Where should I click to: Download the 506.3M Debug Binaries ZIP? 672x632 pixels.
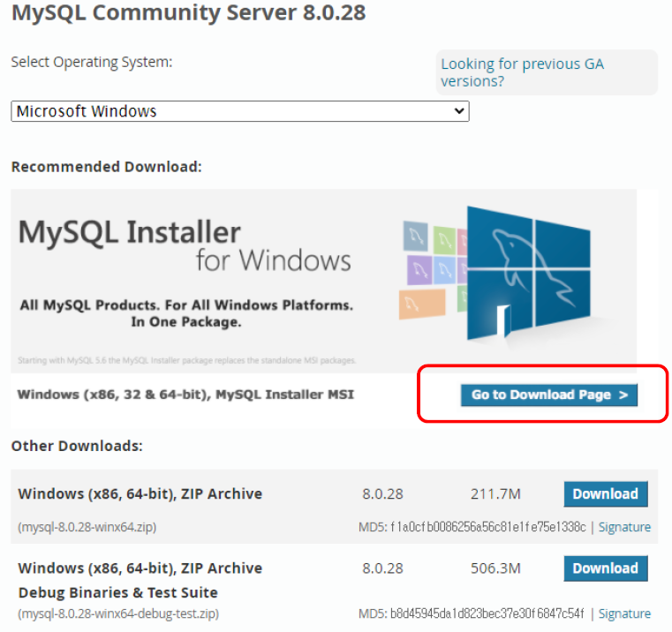point(606,568)
